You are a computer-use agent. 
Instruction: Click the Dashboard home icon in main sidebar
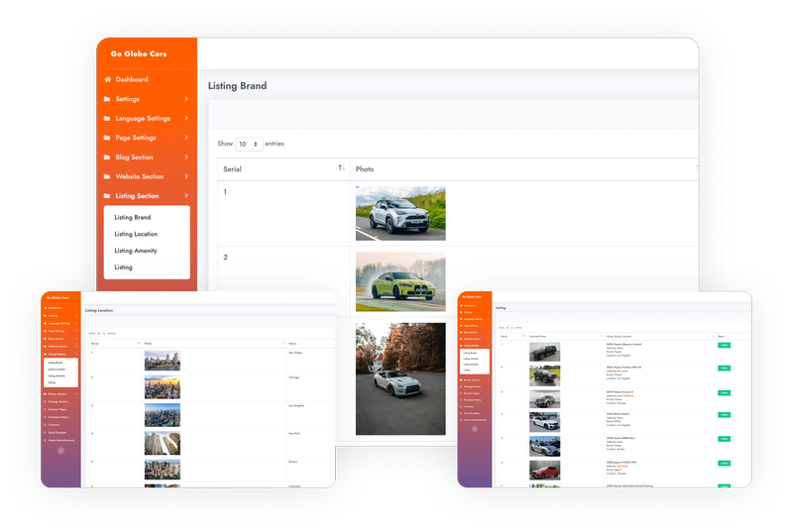pyautogui.click(x=107, y=79)
